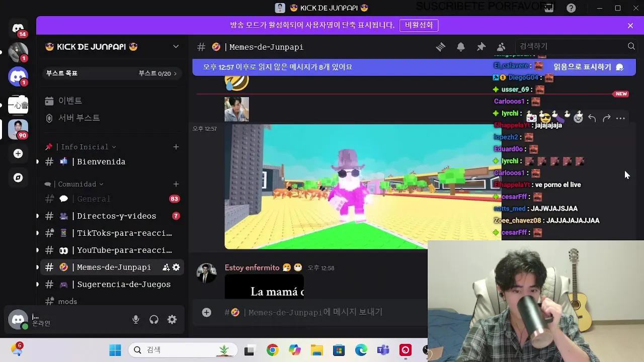Viewport: 644px width, 362px height.
Task: Open user settings gear
Action: [172, 320]
